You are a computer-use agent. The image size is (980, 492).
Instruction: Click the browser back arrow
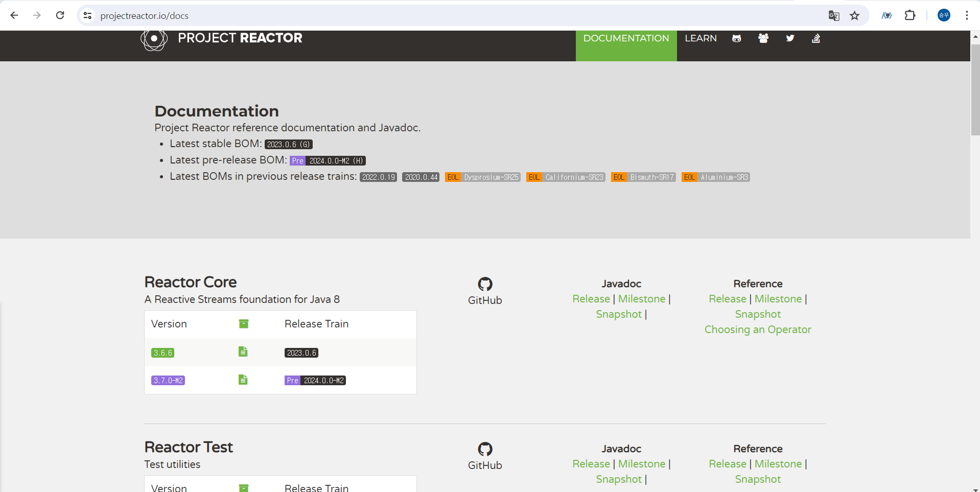coord(14,15)
